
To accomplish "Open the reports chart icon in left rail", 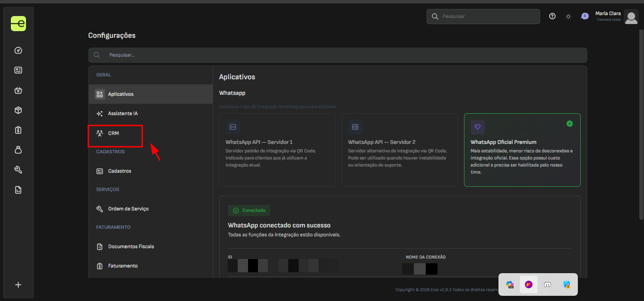I will [x=18, y=190].
